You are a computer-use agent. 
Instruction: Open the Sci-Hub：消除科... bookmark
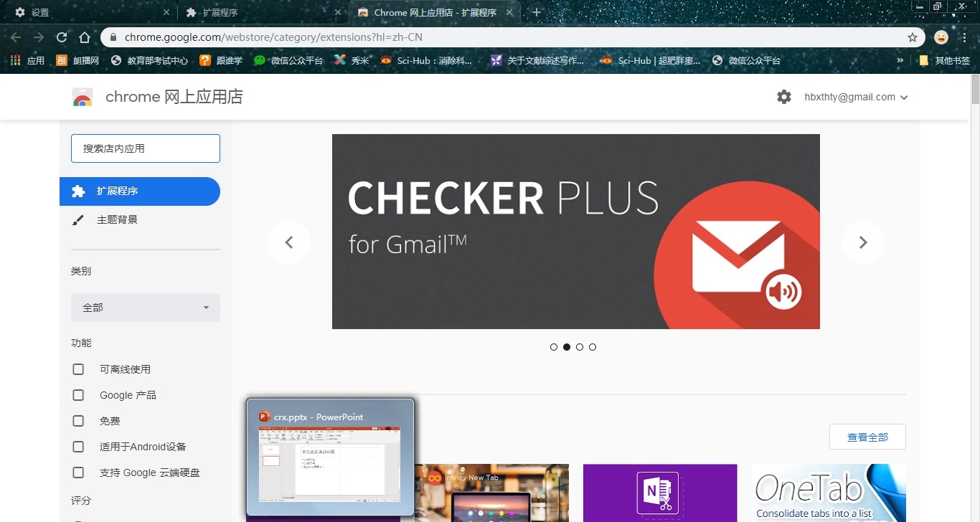pyautogui.click(x=426, y=61)
